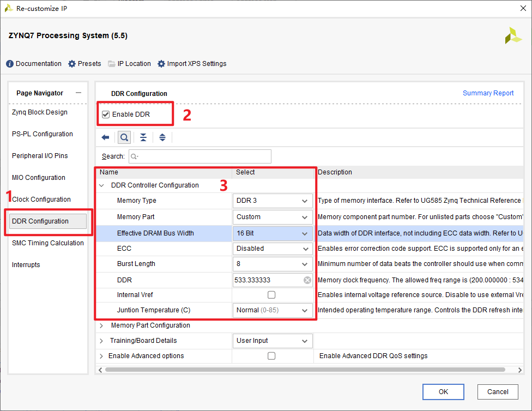This screenshot has height=411, width=532.
Task: Click the IP Location folder icon
Action: (x=112, y=64)
